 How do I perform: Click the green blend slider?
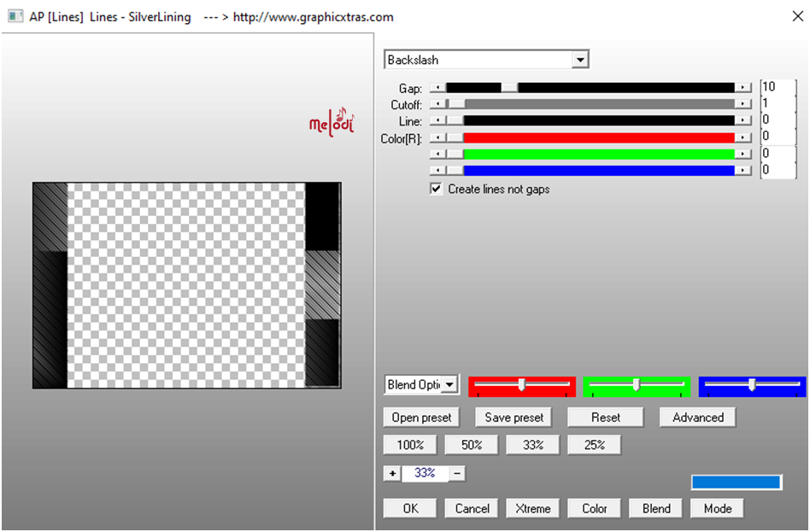point(637,386)
